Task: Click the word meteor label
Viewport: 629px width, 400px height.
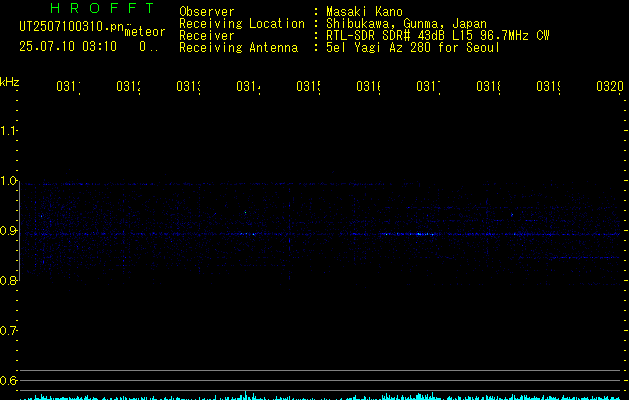Action: (x=145, y=32)
